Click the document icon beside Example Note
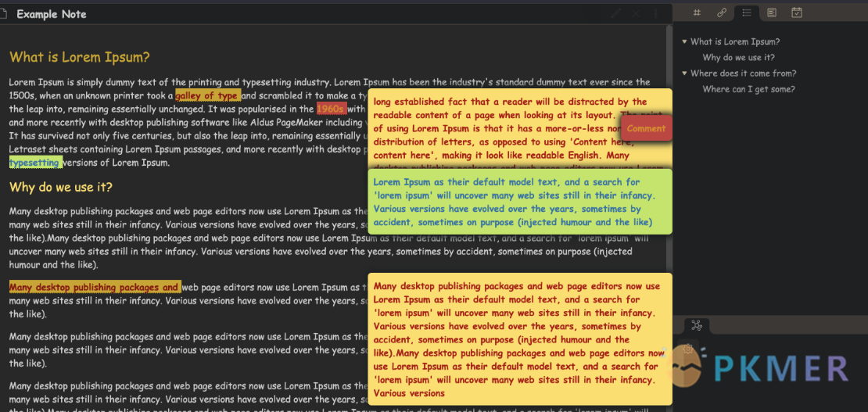The image size is (868, 412). [x=4, y=14]
